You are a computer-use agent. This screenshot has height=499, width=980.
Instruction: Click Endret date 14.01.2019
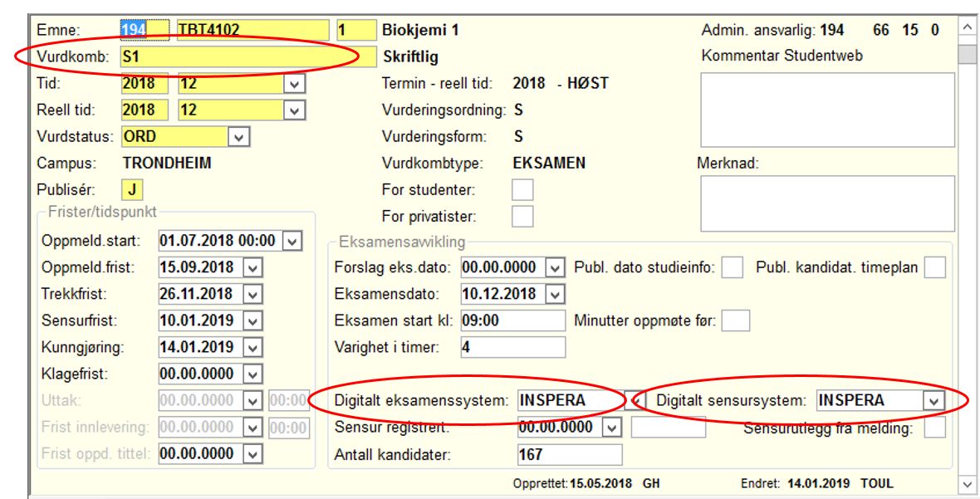tap(819, 484)
